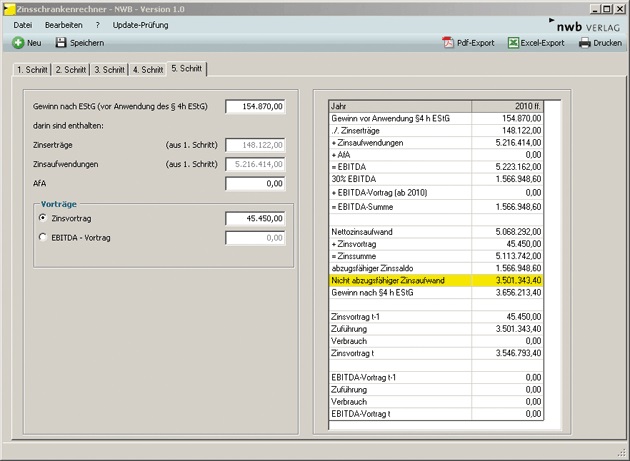630x461 pixels.
Task: Select the highlighted Nicht abzugsfähiger Zinsaufwand row
Action: 437,282
